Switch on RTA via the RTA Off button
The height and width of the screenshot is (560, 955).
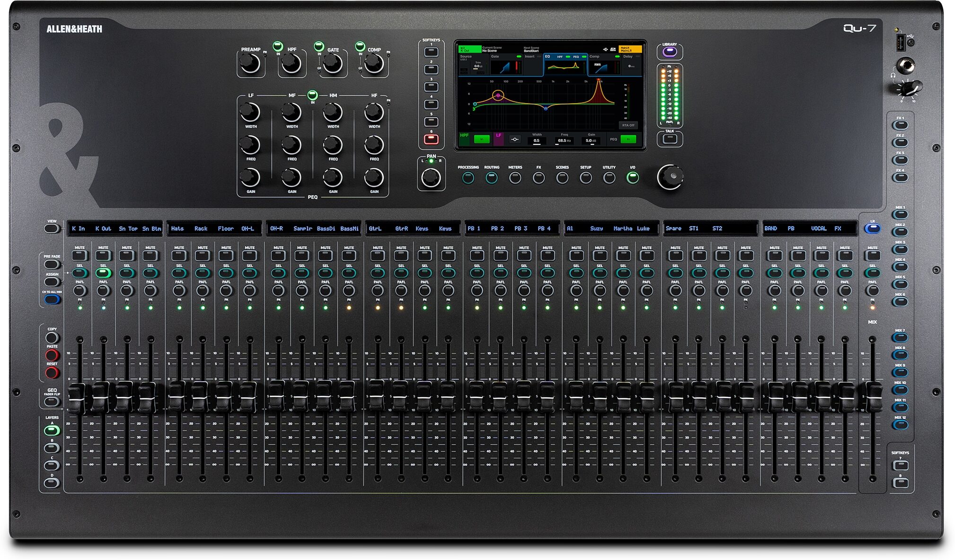click(628, 125)
